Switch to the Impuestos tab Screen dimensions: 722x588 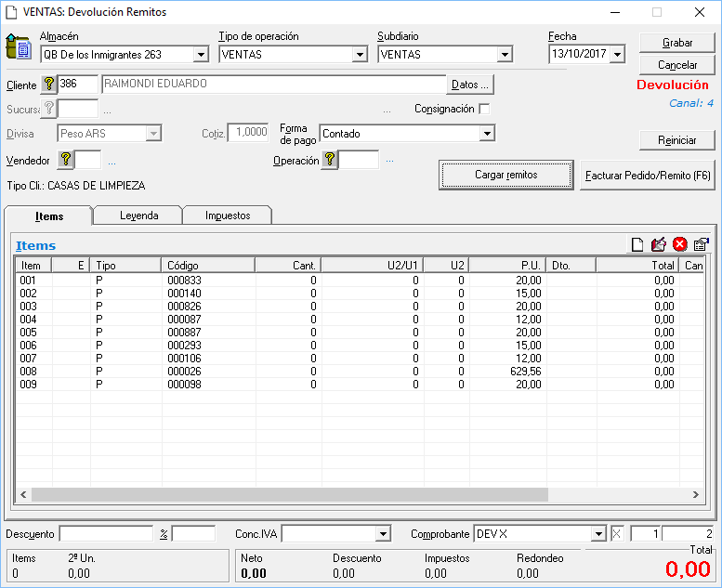(228, 216)
